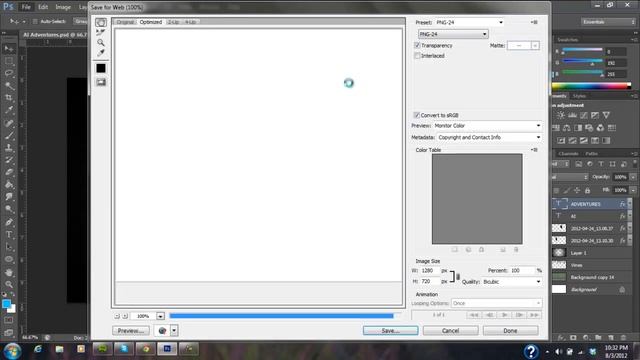Select the Pen tool
This screenshot has height=360, width=640.
pyautogui.click(x=9, y=222)
